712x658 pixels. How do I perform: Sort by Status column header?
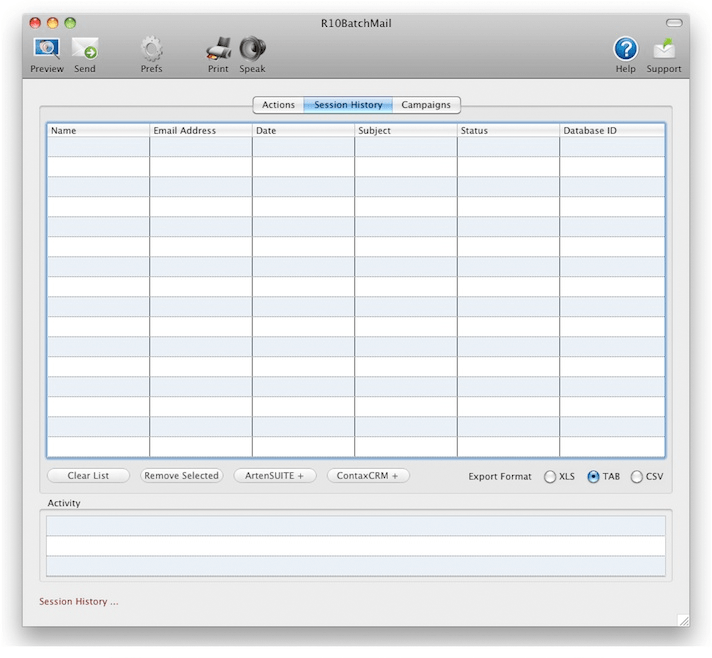pos(508,130)
